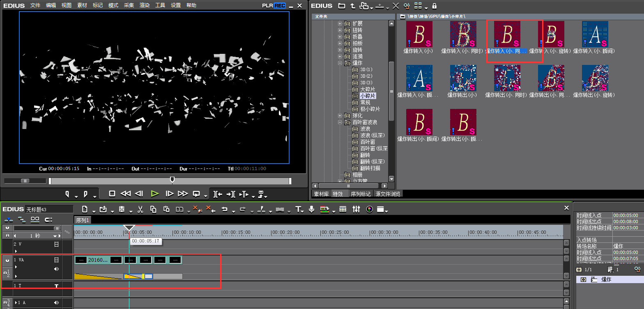Click the save project floppy disk icon

(122, 210)
